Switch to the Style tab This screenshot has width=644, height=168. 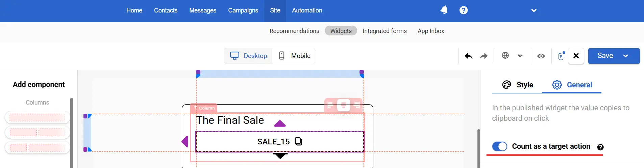click(518, 85)
